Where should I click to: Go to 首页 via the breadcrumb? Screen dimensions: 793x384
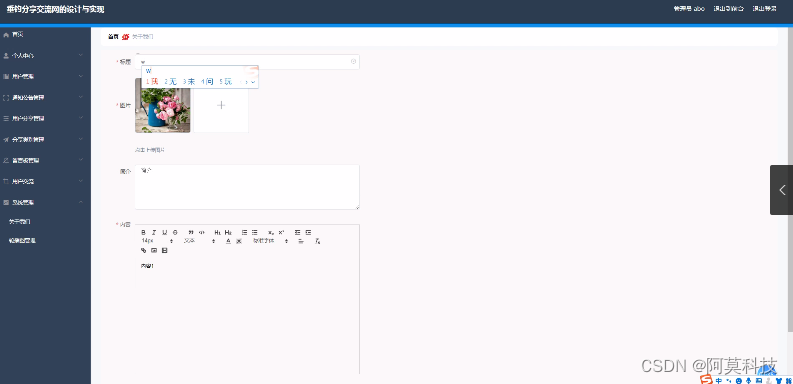click(x=113, y=37)
